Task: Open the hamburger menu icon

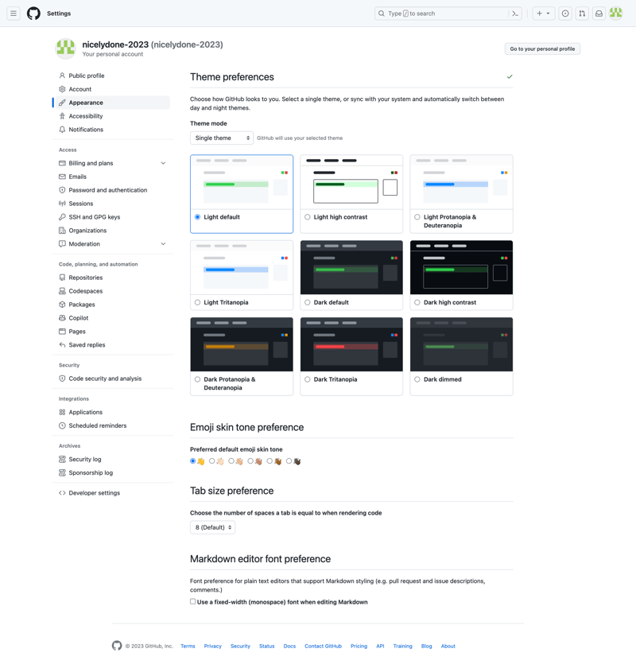Action: (x=13, y=13)
